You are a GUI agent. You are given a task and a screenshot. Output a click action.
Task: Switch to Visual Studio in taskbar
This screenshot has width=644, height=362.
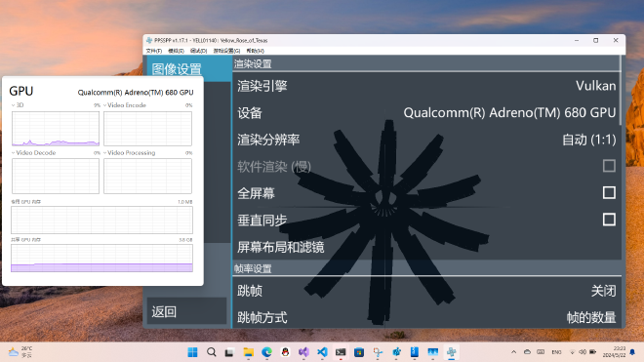point(303,352)
